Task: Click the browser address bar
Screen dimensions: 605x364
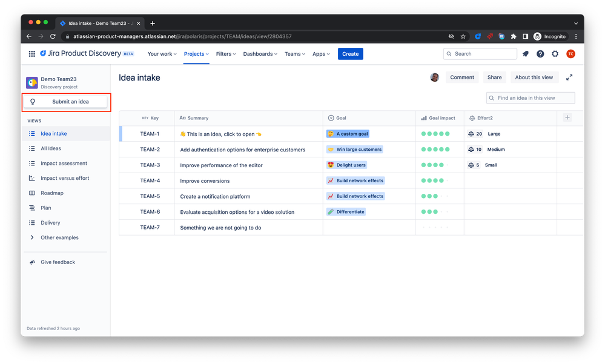Action: point(254,36)
